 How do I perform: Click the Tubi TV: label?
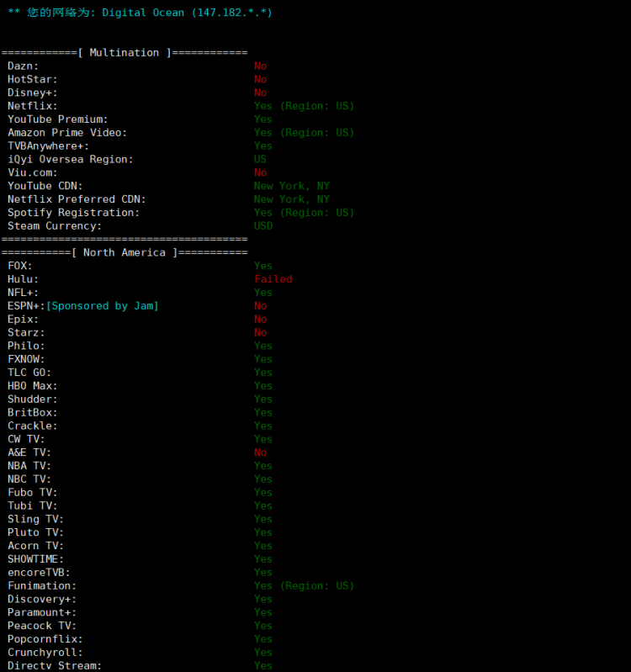coord(33,505)
